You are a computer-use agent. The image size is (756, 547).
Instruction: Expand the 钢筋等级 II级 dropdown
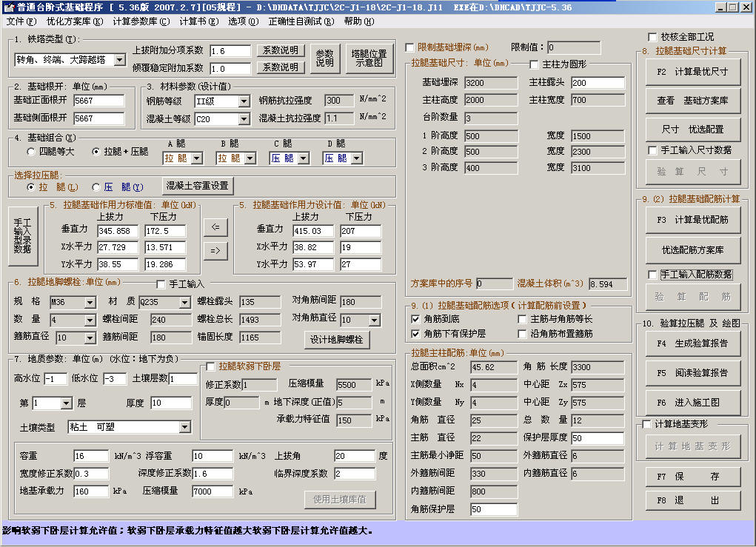244,101
